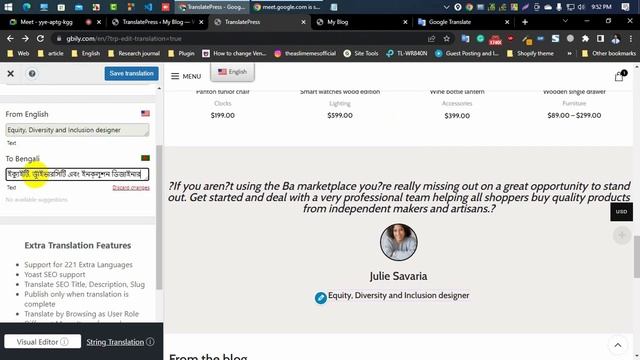Click the To Bengali translation input
Screen dimensions: 640x360
pos(77,174)
